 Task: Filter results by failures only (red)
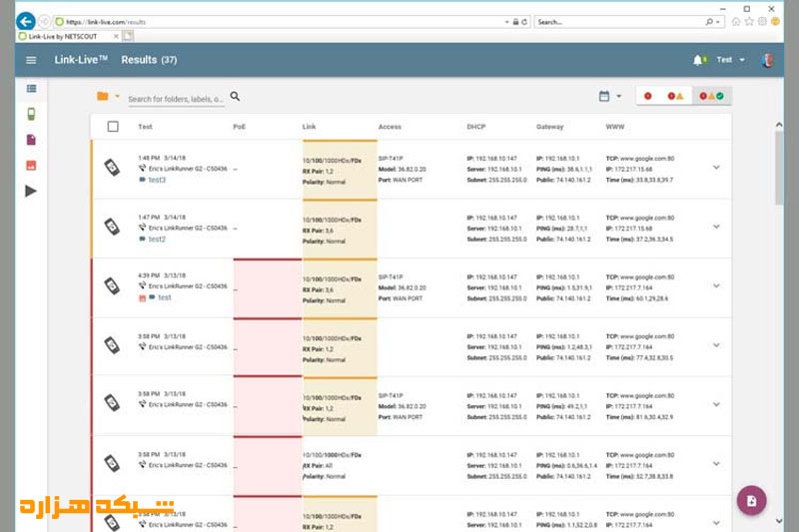point(647,96)
